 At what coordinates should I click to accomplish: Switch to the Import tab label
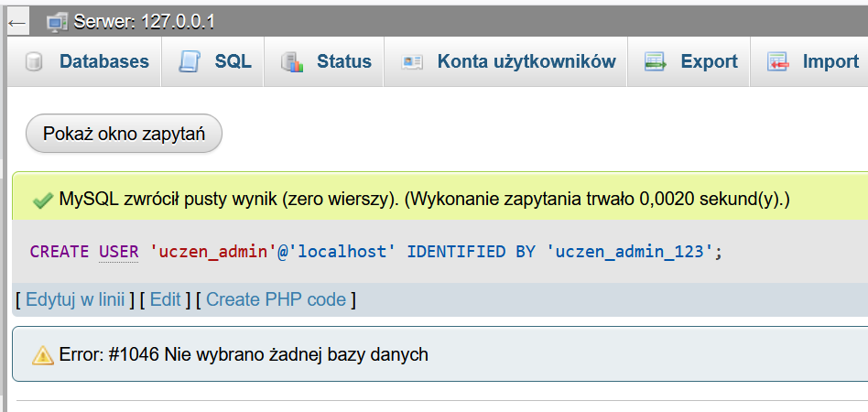[x=830, y=61]
